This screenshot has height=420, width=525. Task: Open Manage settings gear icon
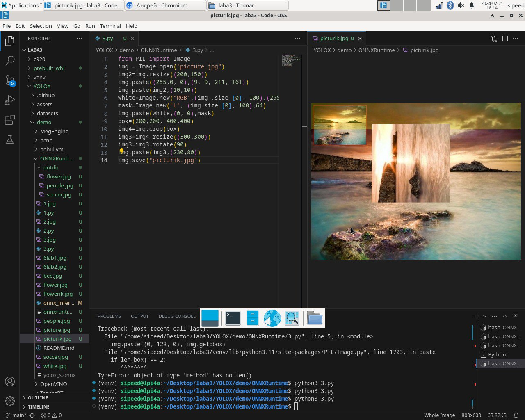[10, 401]
